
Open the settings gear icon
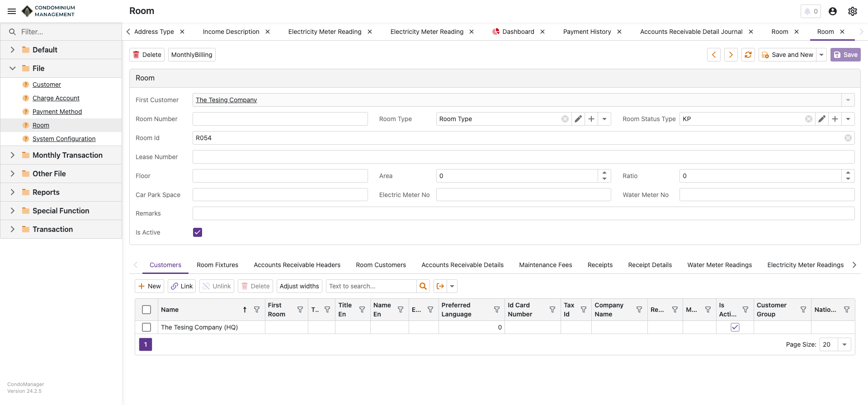[x=853, y=11]
